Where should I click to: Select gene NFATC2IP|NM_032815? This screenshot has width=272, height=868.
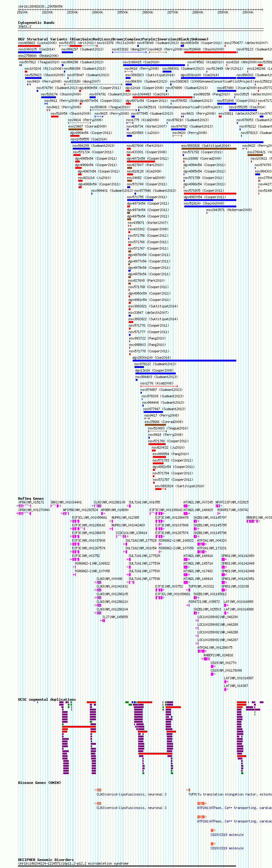pos(232,502)
